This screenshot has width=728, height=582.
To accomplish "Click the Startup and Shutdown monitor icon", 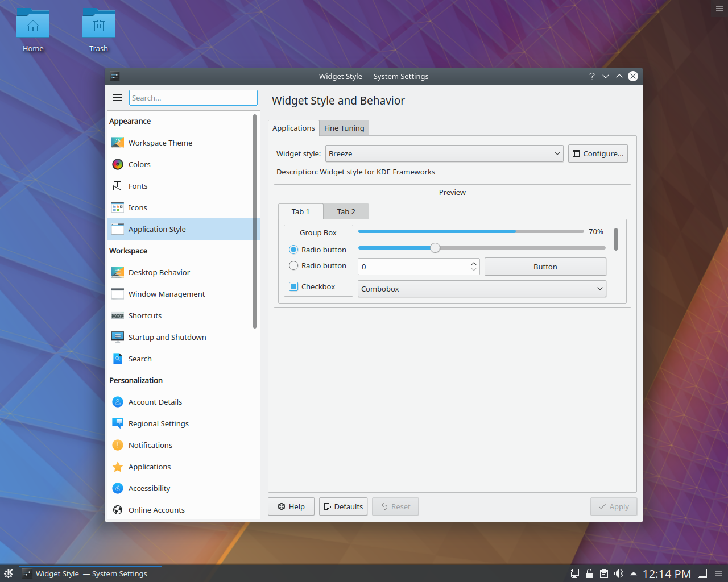I will point(118,337).
